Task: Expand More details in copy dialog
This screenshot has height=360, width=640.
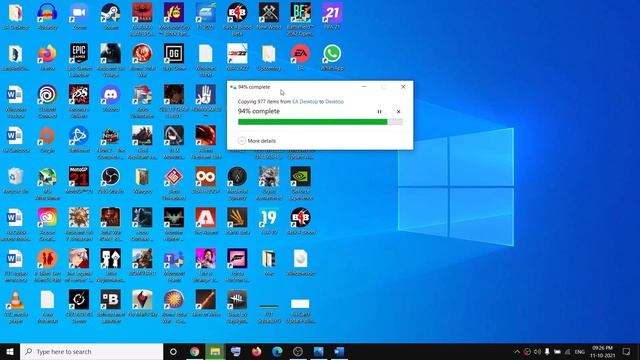Action: 257,141
